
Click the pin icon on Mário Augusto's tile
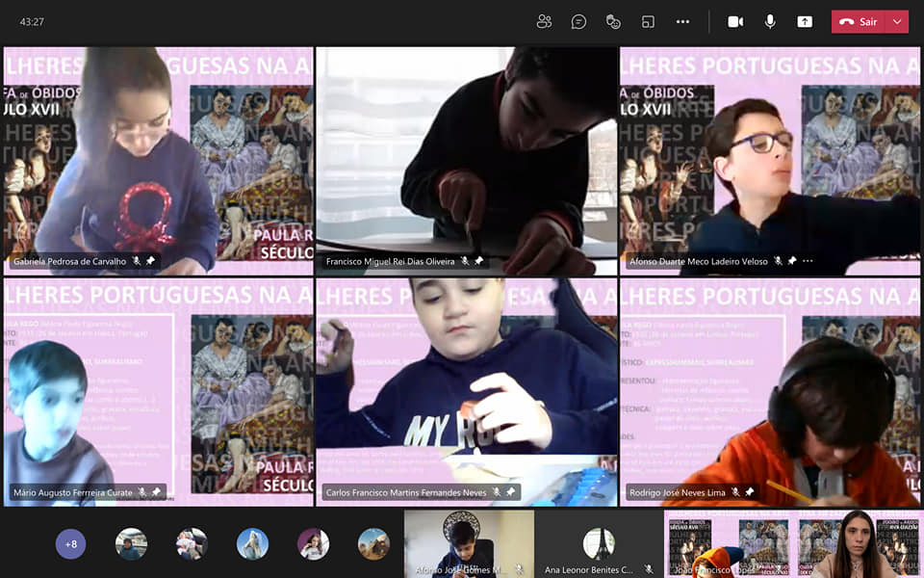(156, 492)
